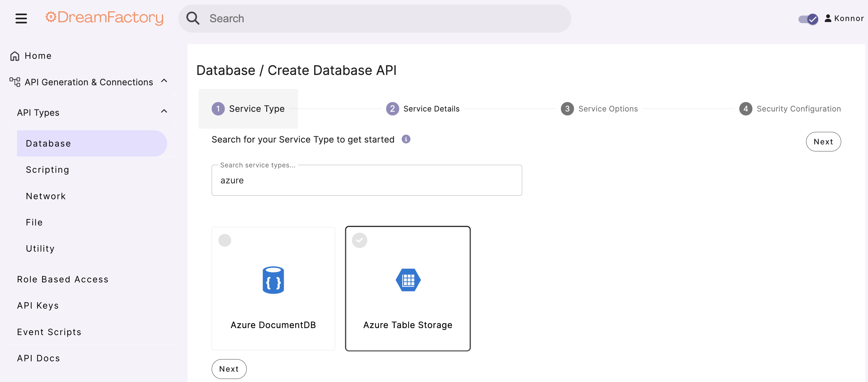This screenshot has width=868, height=382.
Task: Click the Azure DocumentDB database icon
Action: tap(273, 280)
